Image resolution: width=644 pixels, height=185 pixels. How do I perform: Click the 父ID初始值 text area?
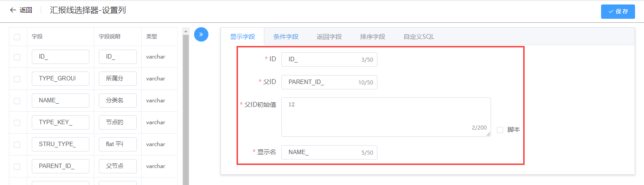coord(386,117)
